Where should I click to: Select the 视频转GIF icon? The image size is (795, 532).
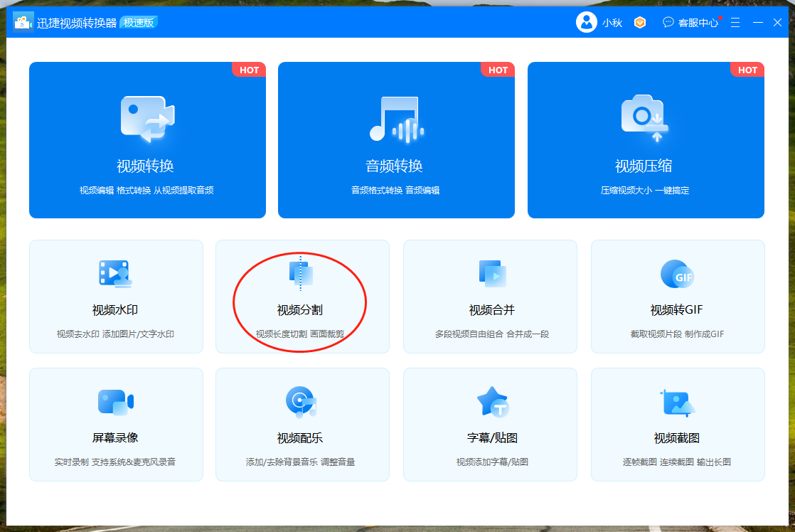677,274
